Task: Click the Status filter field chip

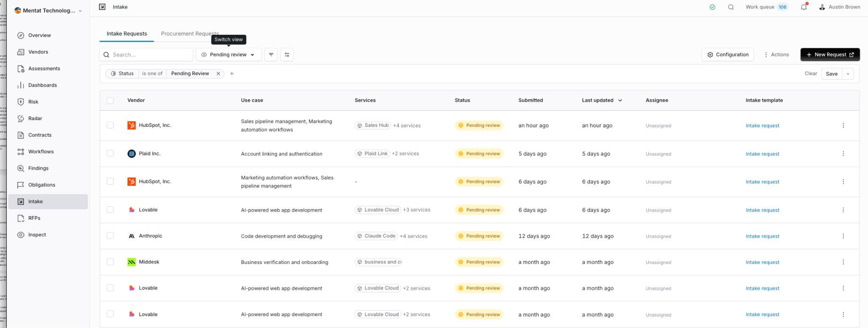Action: click(122, 73)
